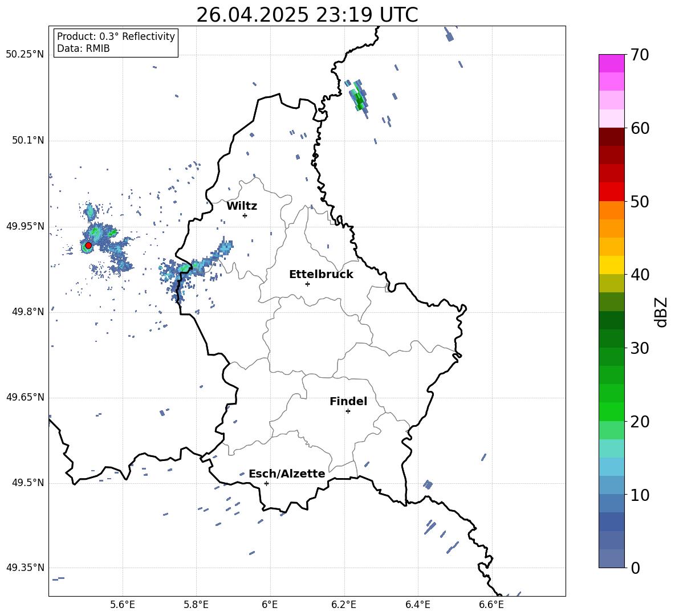Click the 49.5°N latitude label
This screenshot has width=675, height=616.
(x=28, y=483)
